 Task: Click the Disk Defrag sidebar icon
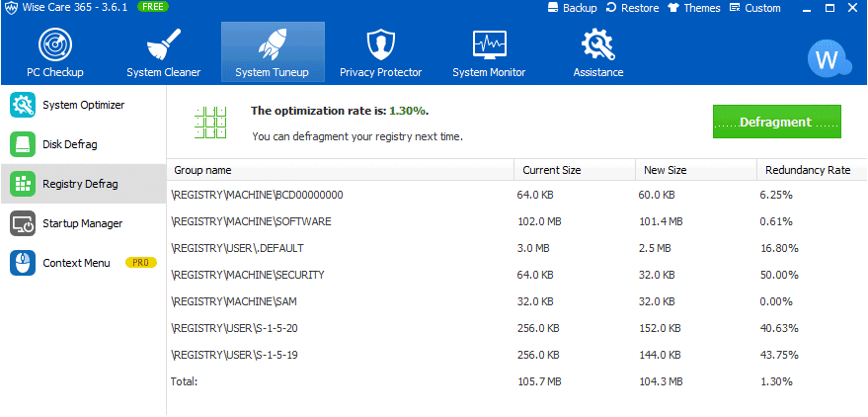pos(23,144)
